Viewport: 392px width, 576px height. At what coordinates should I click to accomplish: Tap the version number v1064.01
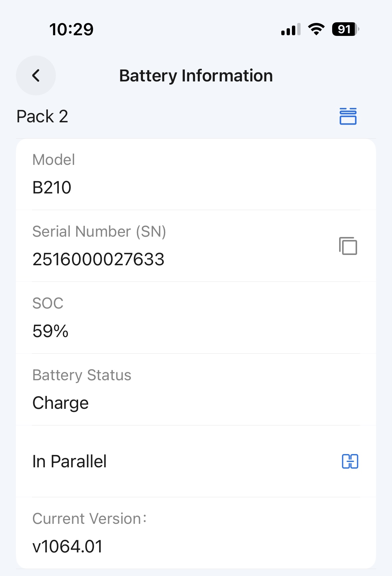[x=67, y=546]
